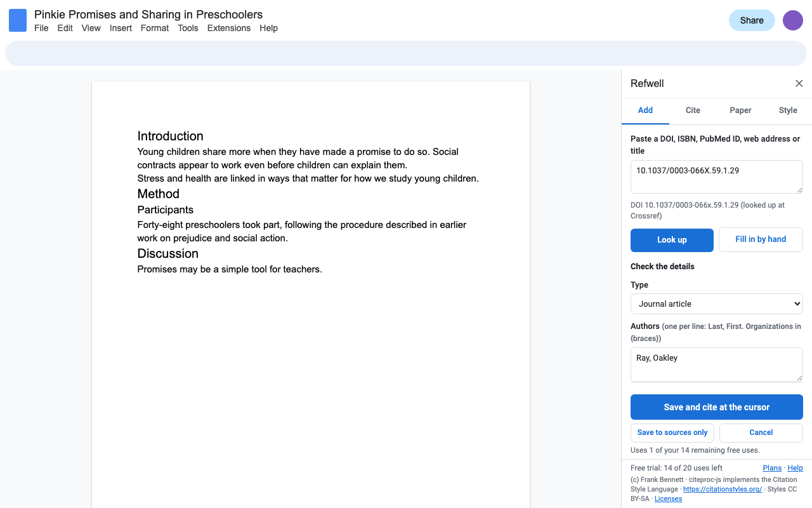Switch to the Style tab
This screenshot has width=812, height=508.
[x=788, y=110]
